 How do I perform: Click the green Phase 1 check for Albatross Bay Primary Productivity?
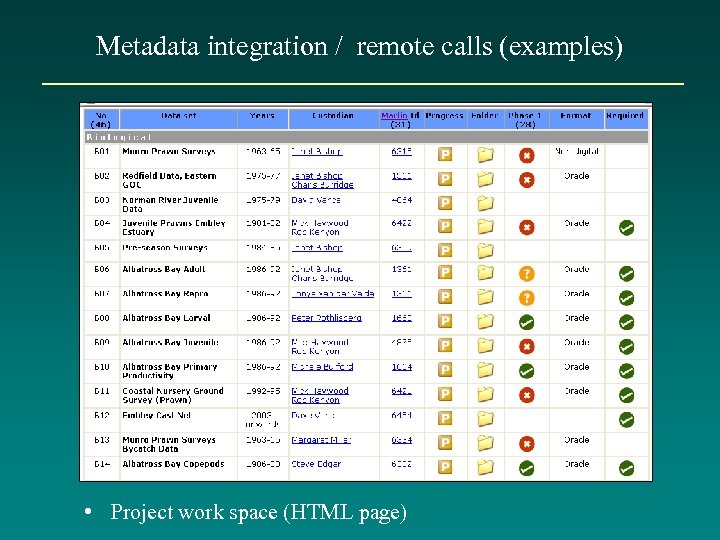(527, 371)
